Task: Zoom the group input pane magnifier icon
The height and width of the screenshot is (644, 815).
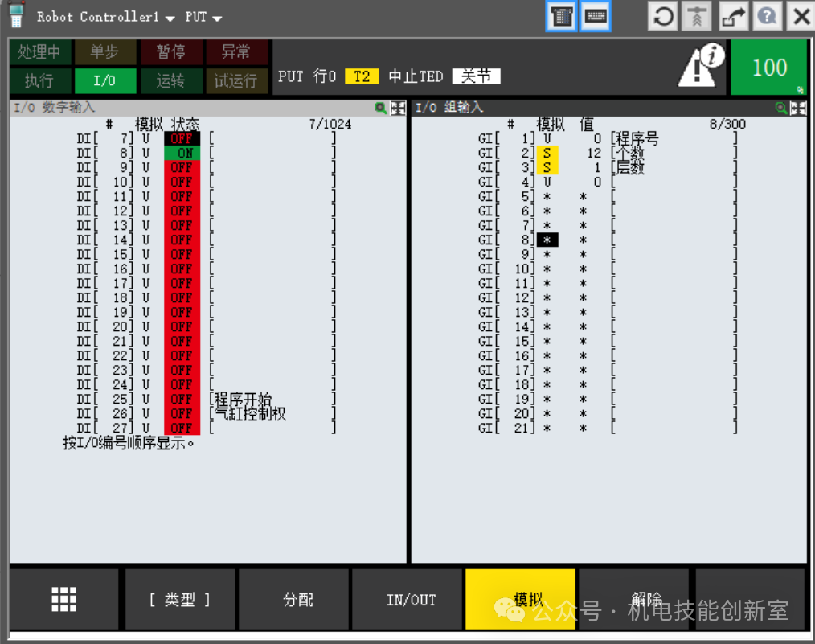Action: pyautogui.click(x=780, y=108)
